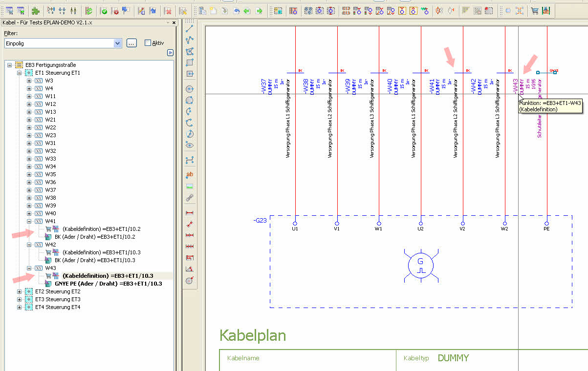Select the bold Kabeldefinition =EB3+ET1/10.3 under W43

[108, 276]
